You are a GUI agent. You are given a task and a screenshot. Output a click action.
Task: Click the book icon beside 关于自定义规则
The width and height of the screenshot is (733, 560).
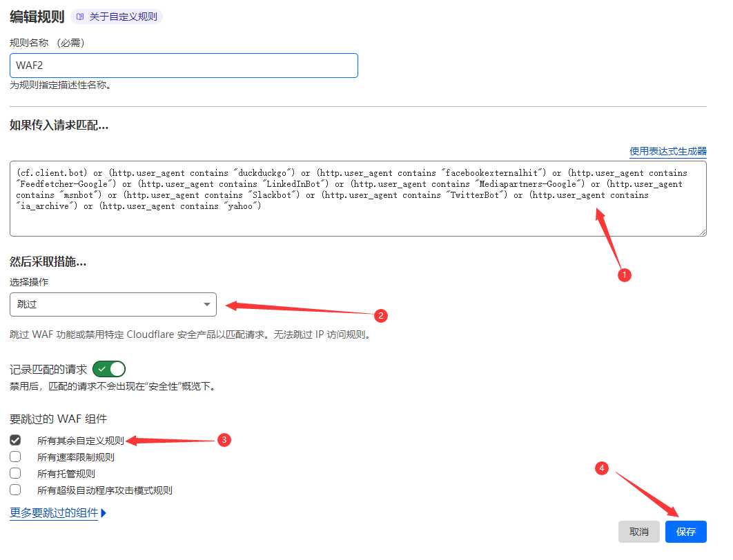[81, 17]
